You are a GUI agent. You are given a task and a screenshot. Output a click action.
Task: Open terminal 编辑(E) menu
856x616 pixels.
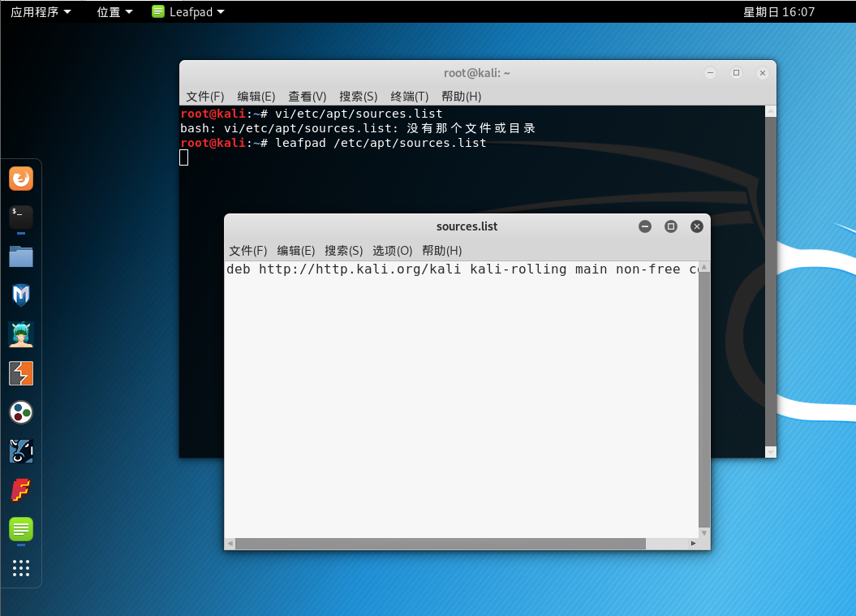(256, 97)
